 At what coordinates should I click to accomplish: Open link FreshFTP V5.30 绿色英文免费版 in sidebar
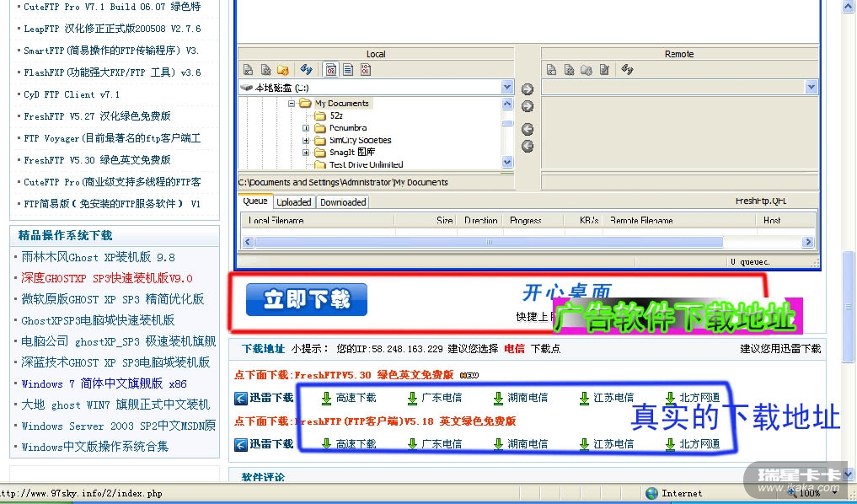(97, 159)
